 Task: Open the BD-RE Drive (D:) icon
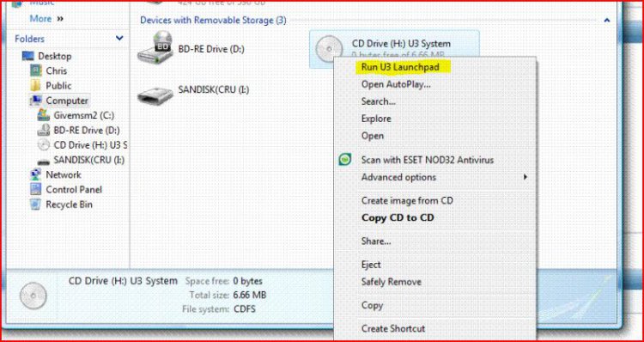[x=155, y=48]
